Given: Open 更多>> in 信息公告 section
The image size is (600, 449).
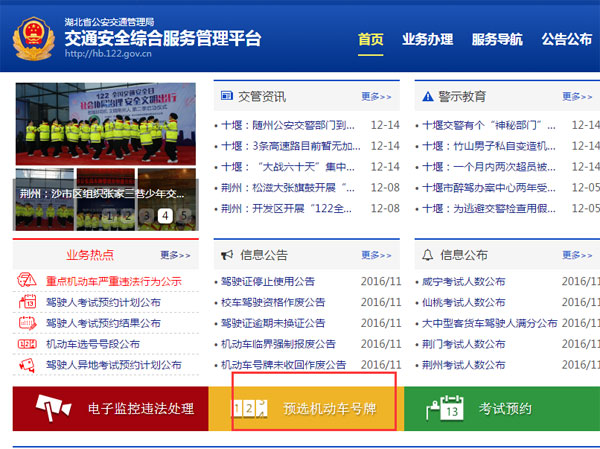Looking at the screenshot, I should tap(376, 255).
